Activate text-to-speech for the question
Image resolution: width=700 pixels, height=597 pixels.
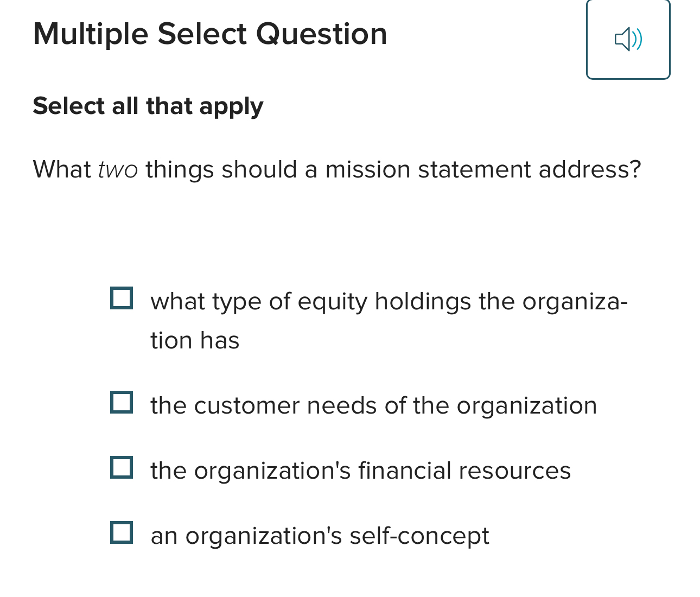628,39
